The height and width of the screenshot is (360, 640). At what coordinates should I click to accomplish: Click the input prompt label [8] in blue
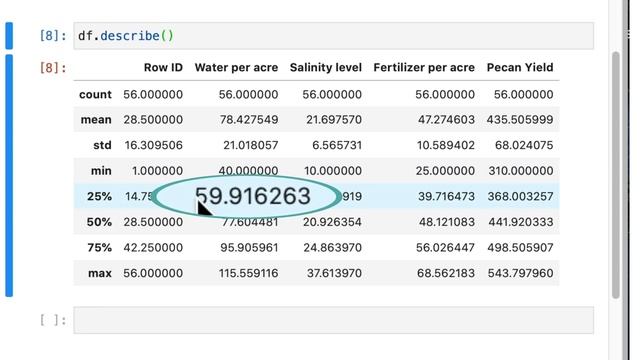[x=53, y=36]
